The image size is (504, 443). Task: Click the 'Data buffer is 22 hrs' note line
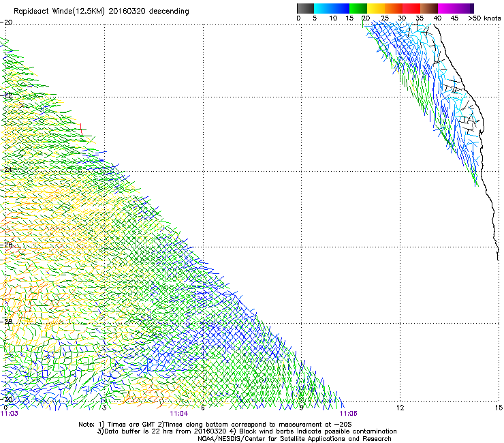[247, 431]
